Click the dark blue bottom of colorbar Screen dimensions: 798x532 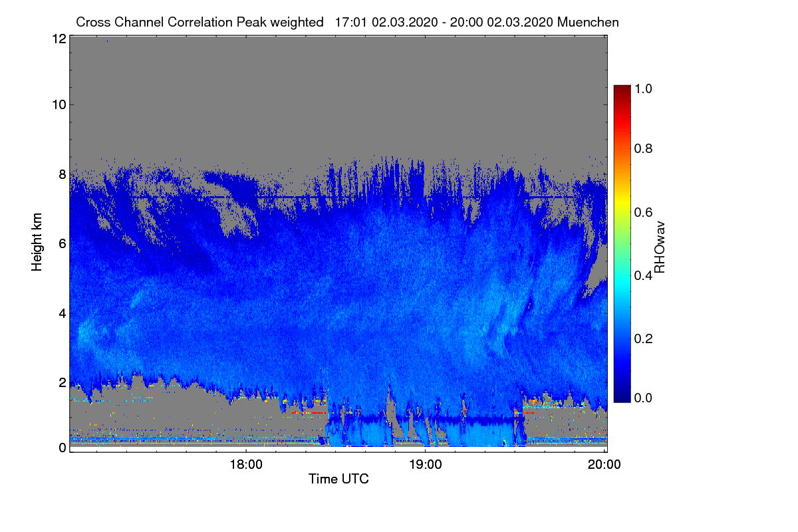click(622, 397)
